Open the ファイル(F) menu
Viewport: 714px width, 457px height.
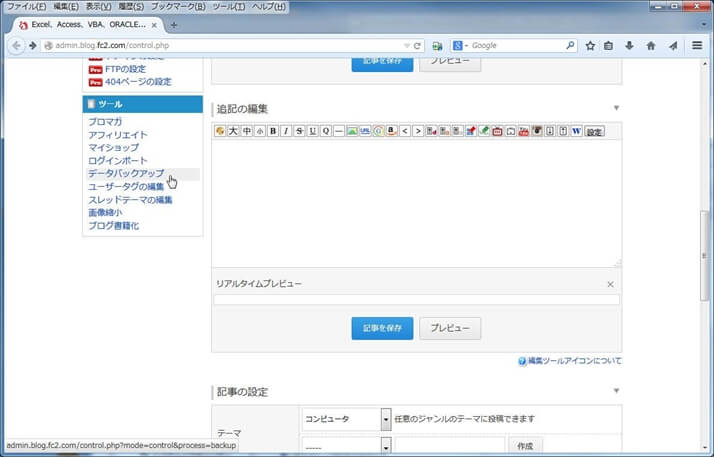[x=26, y=6]
